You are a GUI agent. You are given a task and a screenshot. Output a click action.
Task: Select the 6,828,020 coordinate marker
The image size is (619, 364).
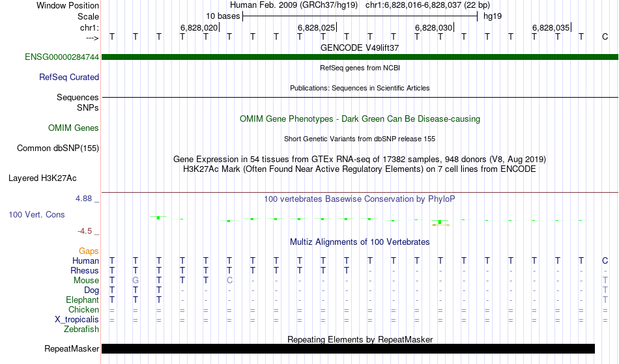pyautogui.click(x=199, y=27)
